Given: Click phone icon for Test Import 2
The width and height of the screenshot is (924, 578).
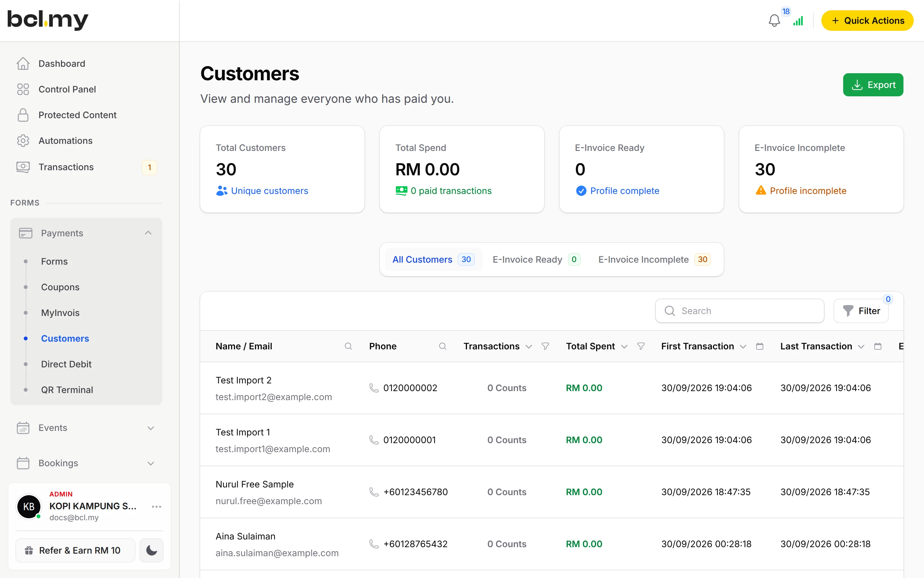Looking at the screenshot, I should [374, 388].
